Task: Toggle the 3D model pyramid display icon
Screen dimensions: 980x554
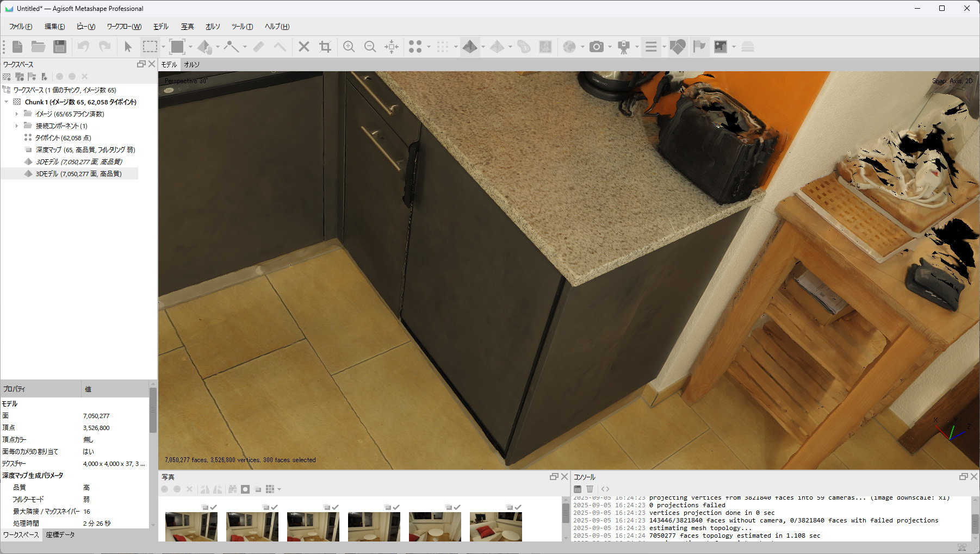Action: [470, 47]
